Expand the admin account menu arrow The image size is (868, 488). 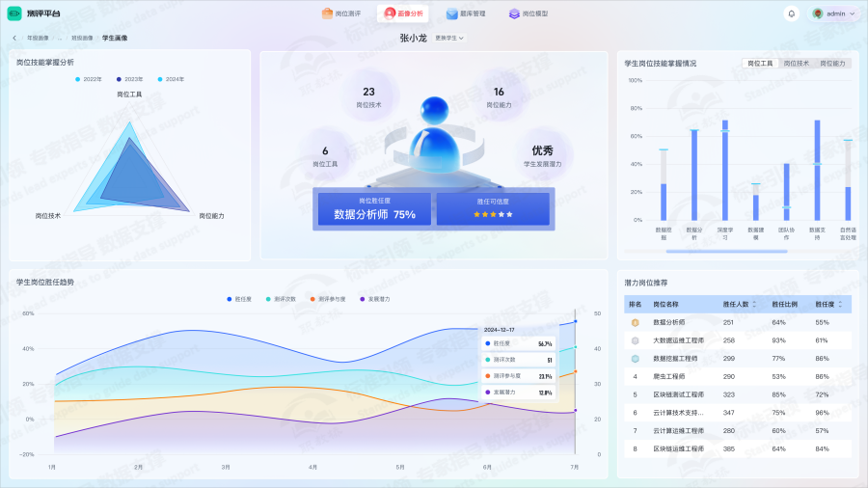point(852,14)
